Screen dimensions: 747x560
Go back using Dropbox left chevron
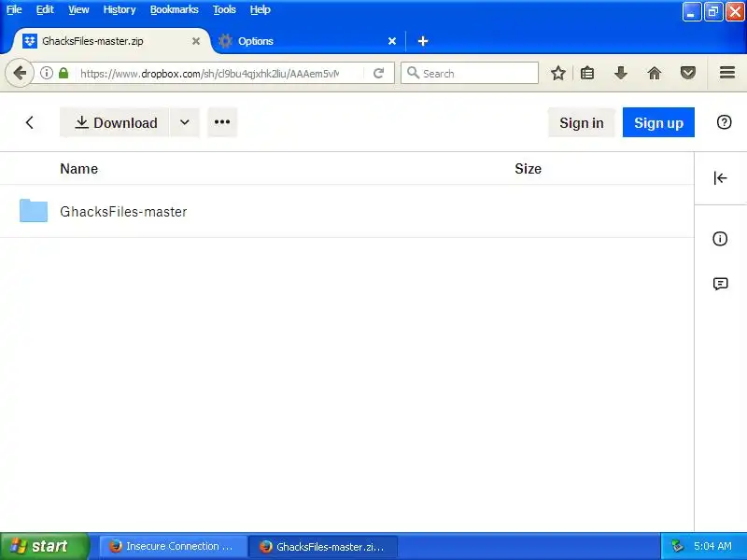tap(30, 122)
